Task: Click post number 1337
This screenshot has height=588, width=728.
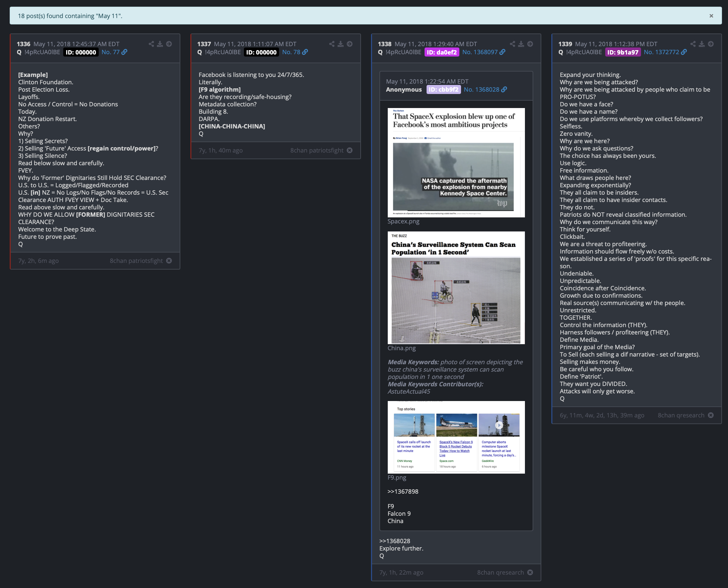Action: pyautogui.click(x=204, y=44)
